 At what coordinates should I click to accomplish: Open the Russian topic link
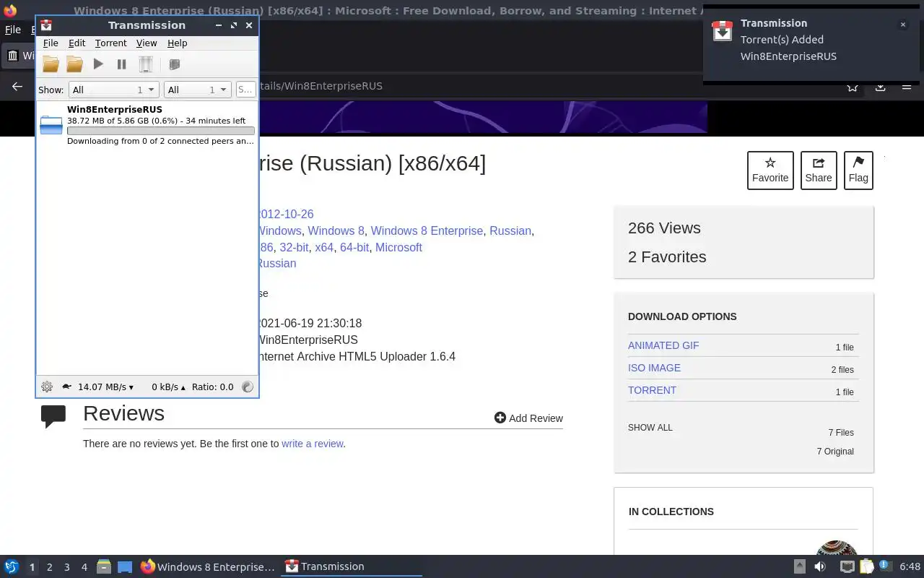click(x=510, y=230)
